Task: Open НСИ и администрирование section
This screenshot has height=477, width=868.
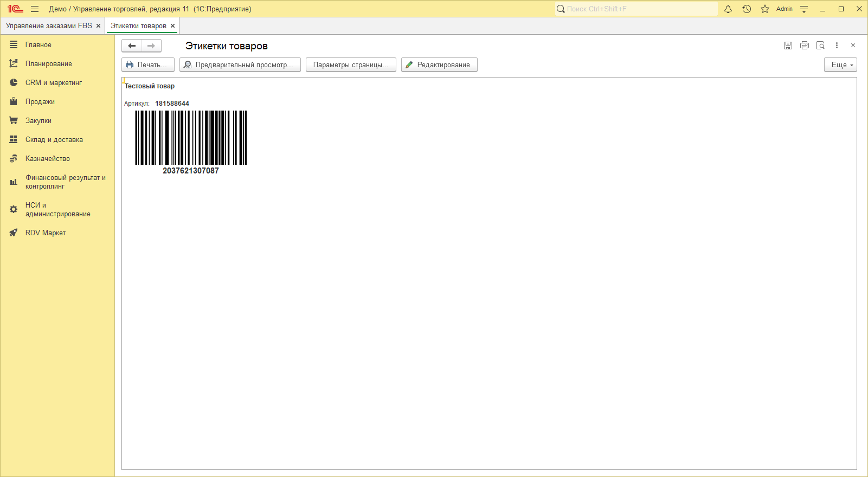Action: [57, 209]
